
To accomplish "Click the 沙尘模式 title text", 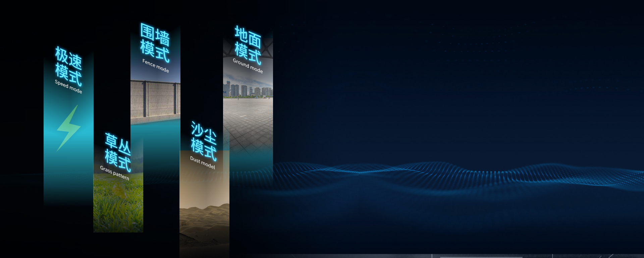I will (204, 141).
